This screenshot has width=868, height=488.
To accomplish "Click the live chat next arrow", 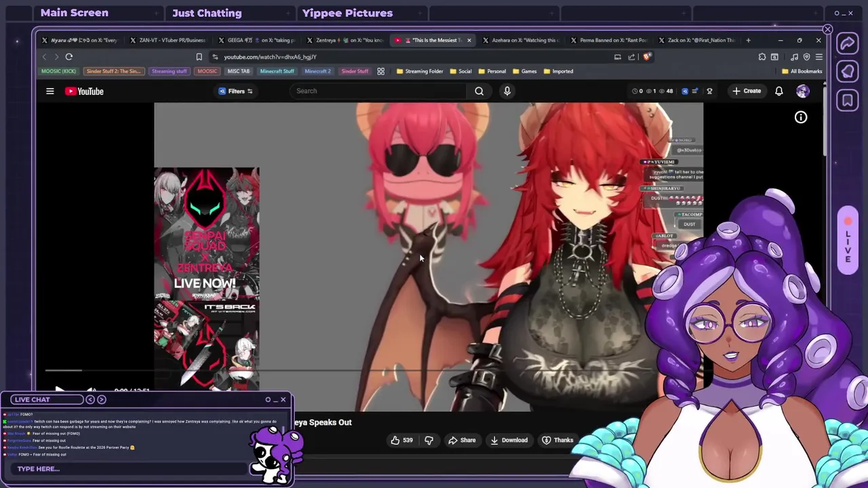I will pos(102,400).
